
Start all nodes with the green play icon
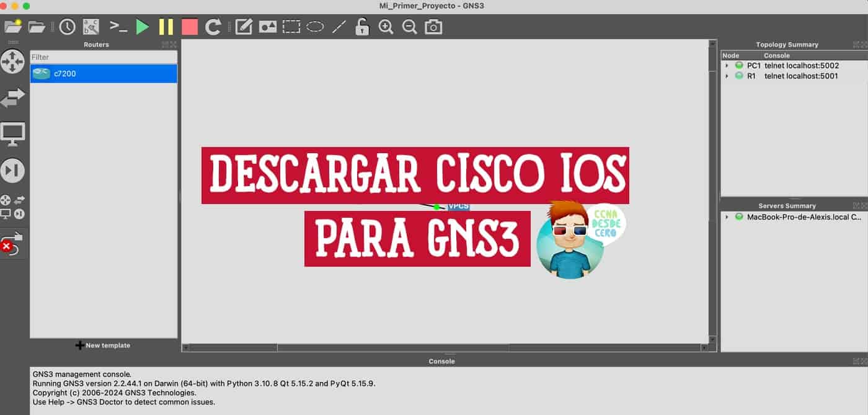pyautogui.click(x=143, y=26)
